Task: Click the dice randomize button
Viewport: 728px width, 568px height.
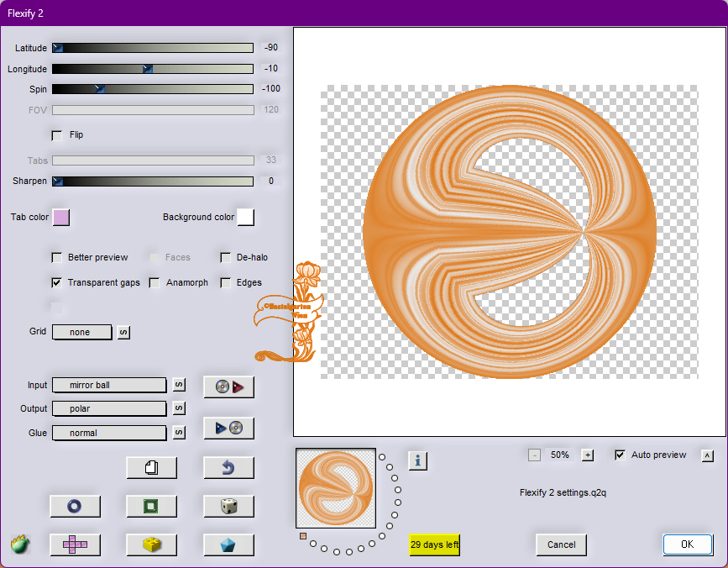Action: point(228,506)
